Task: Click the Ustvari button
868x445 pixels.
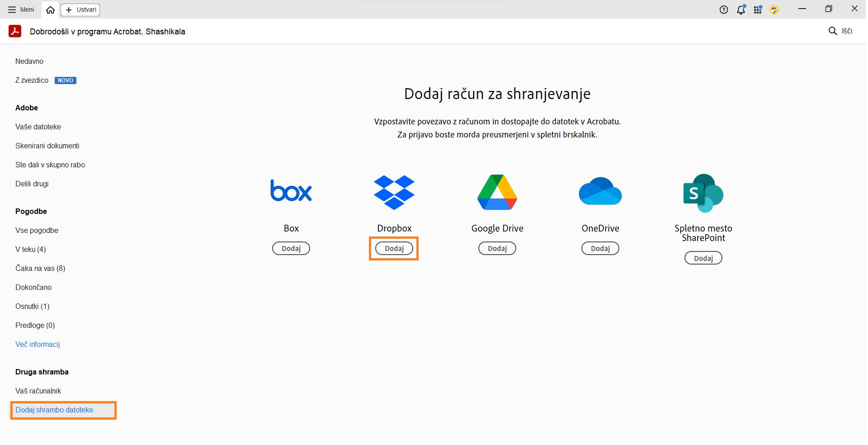Action: 80,9
